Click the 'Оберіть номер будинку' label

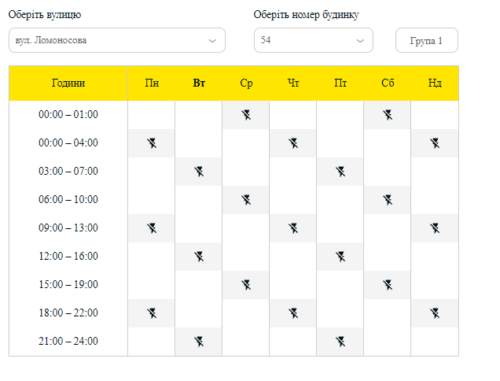point(306,15)
